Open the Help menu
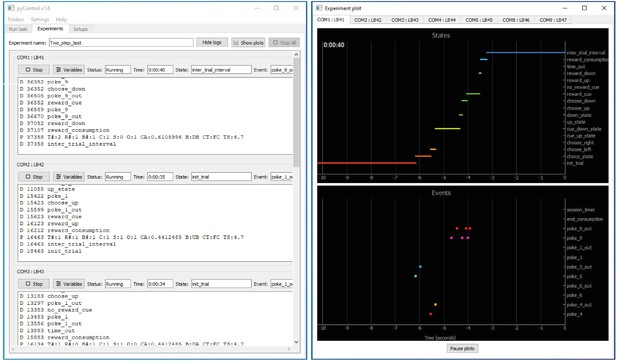 [61, 19]
